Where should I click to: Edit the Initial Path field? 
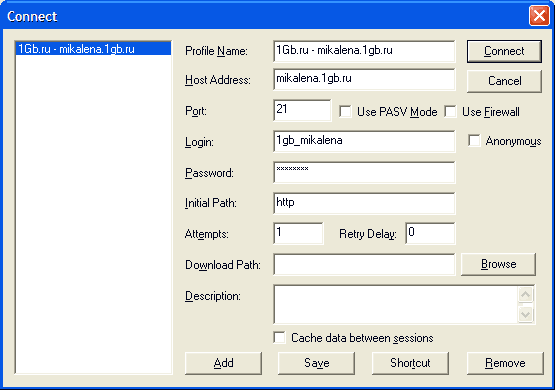coord(364,203)
